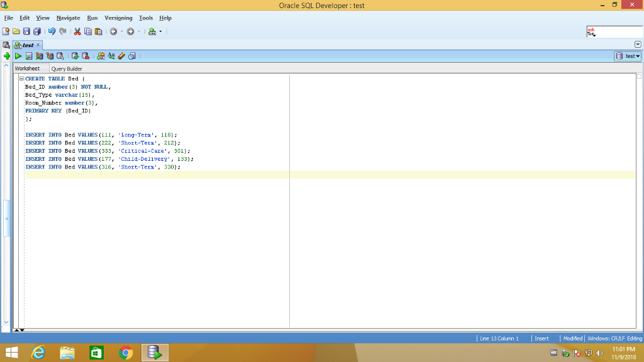
Task: Open SQL History with the clock icon
Action: (x=131, y=56)
